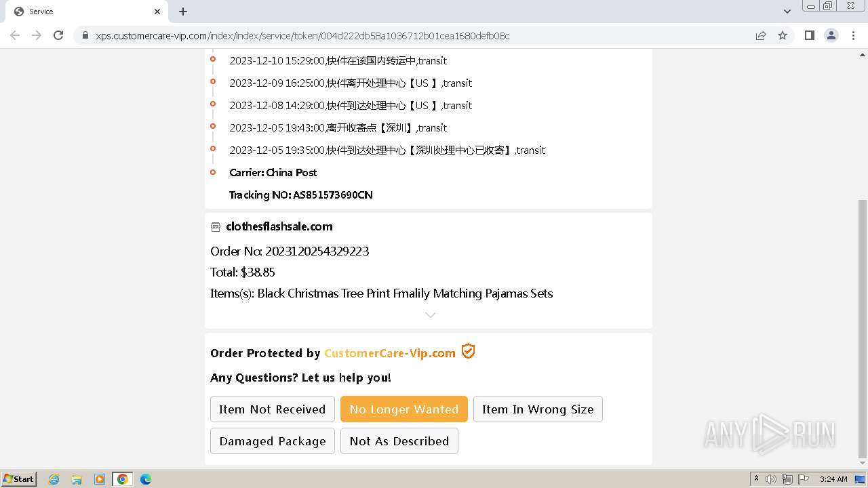Screen dimensions: 868x488
Task: Bookmark this page with the star icon
Action: (x=783, y=35)
